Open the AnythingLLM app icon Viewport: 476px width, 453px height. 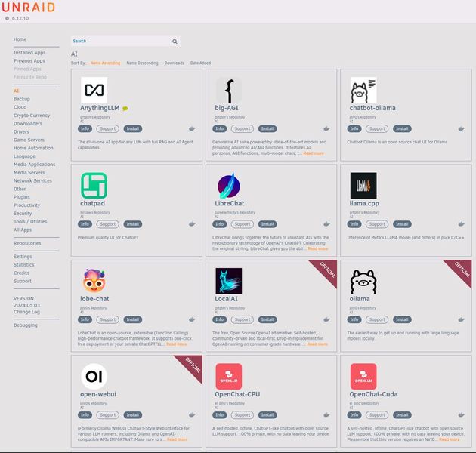[94, 90]
